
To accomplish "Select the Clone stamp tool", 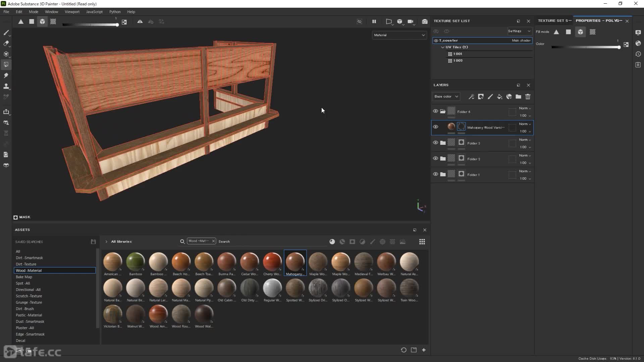I will point(6,86).
